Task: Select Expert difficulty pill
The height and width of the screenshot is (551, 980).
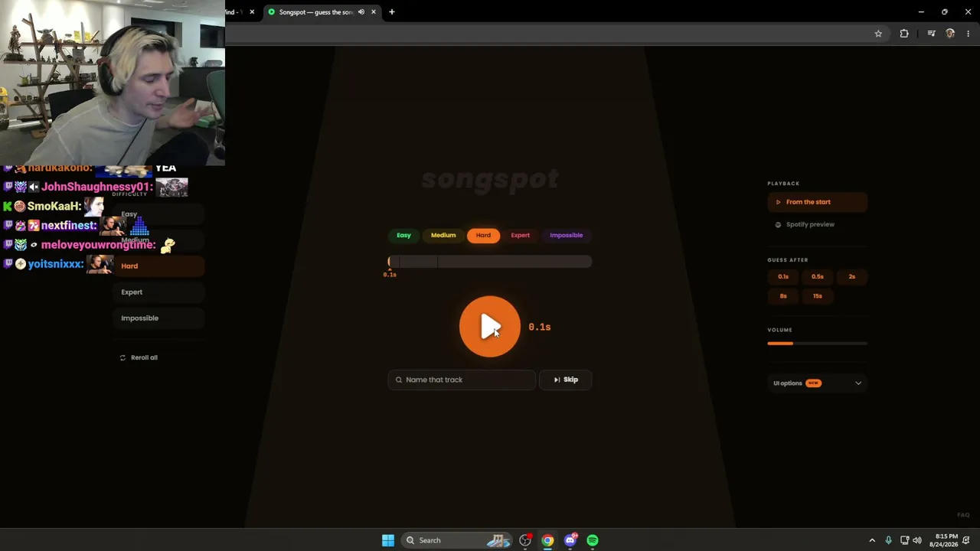Action: (521, 236)
